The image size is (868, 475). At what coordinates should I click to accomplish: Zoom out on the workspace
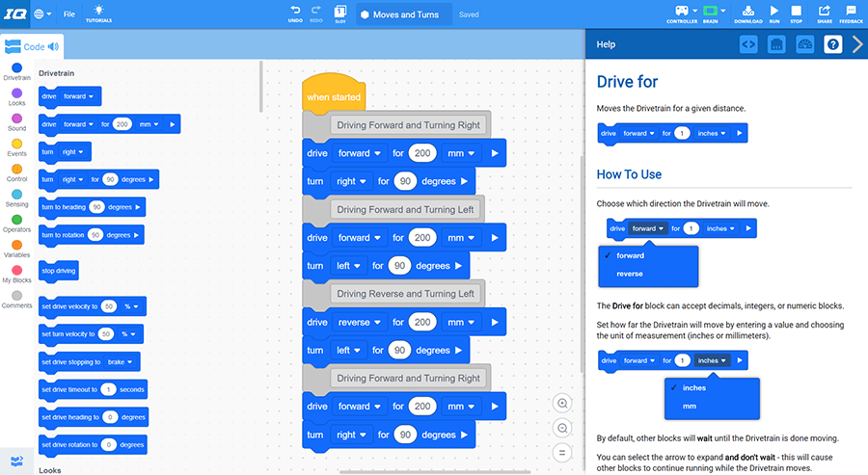562,428
